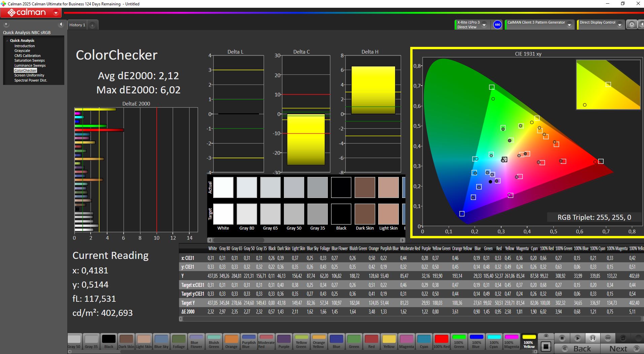Image resolution: width=644 pixels, height=354 pixels.
Task: Expand the X-Rite i1Pro 3 meter dropdown
Action: coord(484,25)
